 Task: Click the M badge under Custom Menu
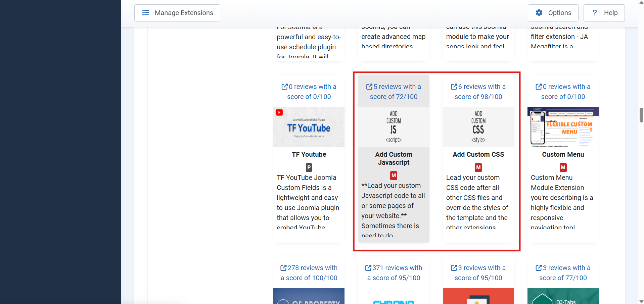563,167
